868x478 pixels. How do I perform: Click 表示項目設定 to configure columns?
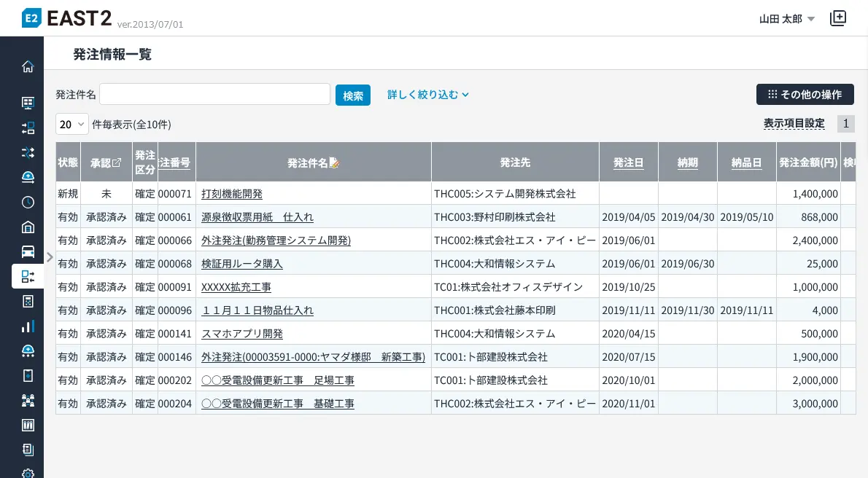(794, 124)
